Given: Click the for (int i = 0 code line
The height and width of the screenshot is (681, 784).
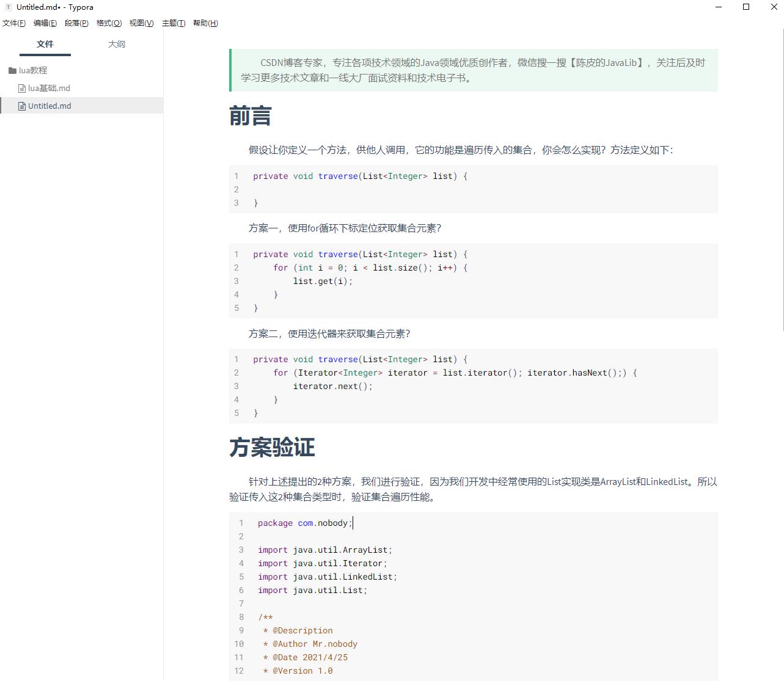Looking at the screenshot, I should [370, 268].
